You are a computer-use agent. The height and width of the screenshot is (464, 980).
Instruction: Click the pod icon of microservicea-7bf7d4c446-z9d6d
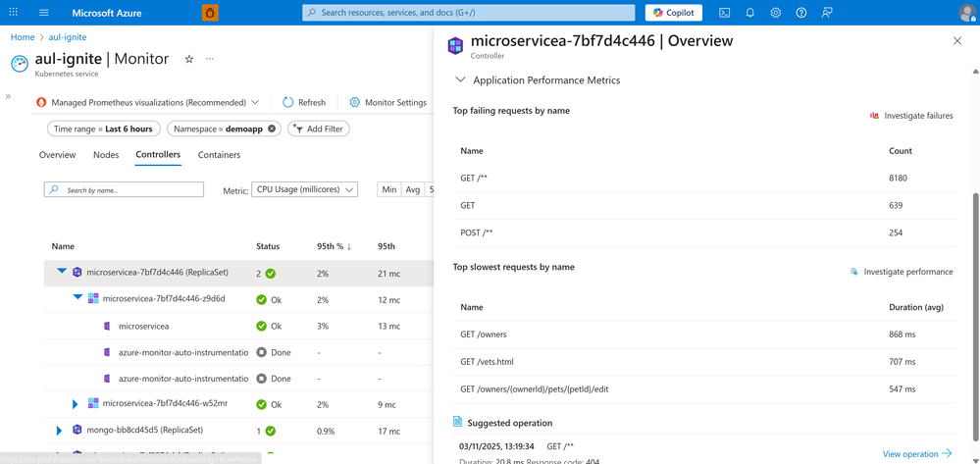(x=92, y=299)
